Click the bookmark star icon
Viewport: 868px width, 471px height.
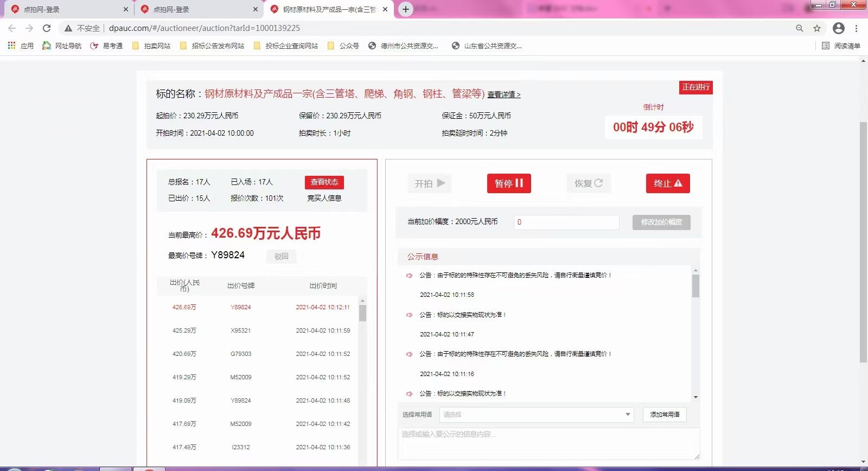(817, 28)
